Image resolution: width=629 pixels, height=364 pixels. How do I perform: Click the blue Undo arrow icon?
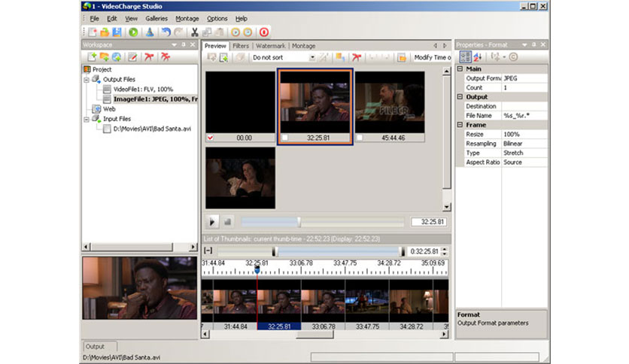pos(166,32)
